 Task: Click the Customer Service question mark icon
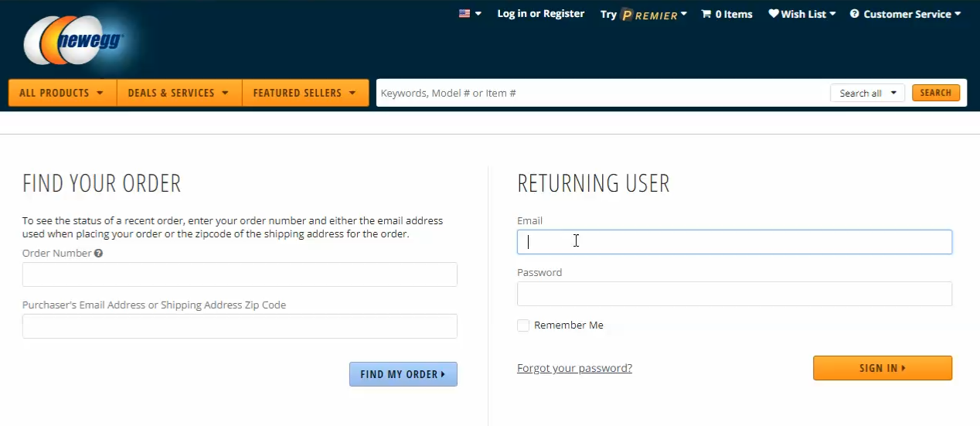coord(855,14)
